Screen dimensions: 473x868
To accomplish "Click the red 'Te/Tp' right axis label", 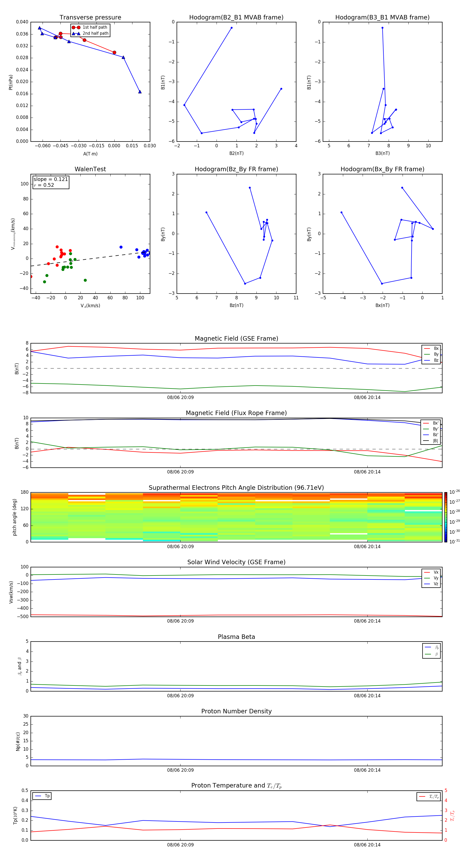I will click(x=452, y=815).
